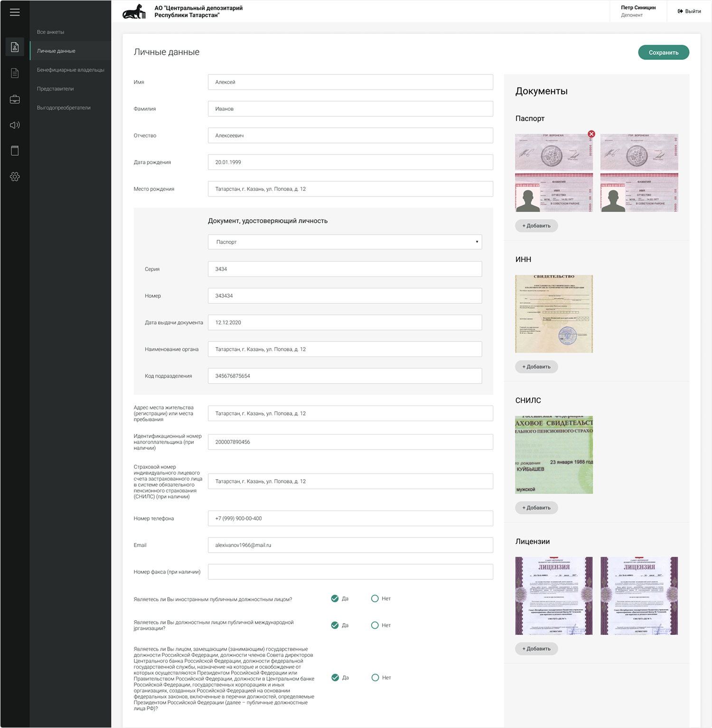Screen dimensions: 712x728
Task: Open the documents sidebar icon
Action: tap(15, 73)
